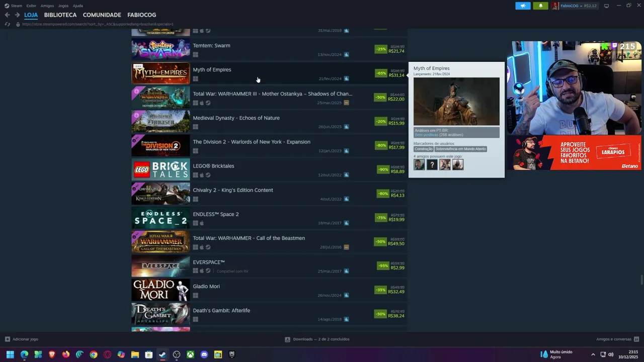Open Brave browser from taskbar

pyautogui.click(x=52, y=354)
